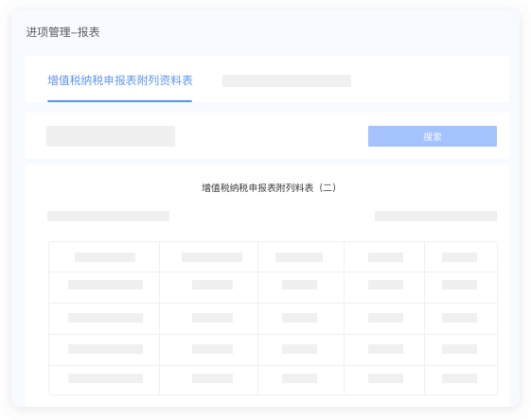Click the last row's third-column cell
531x420 pixels.
(301, 380)
